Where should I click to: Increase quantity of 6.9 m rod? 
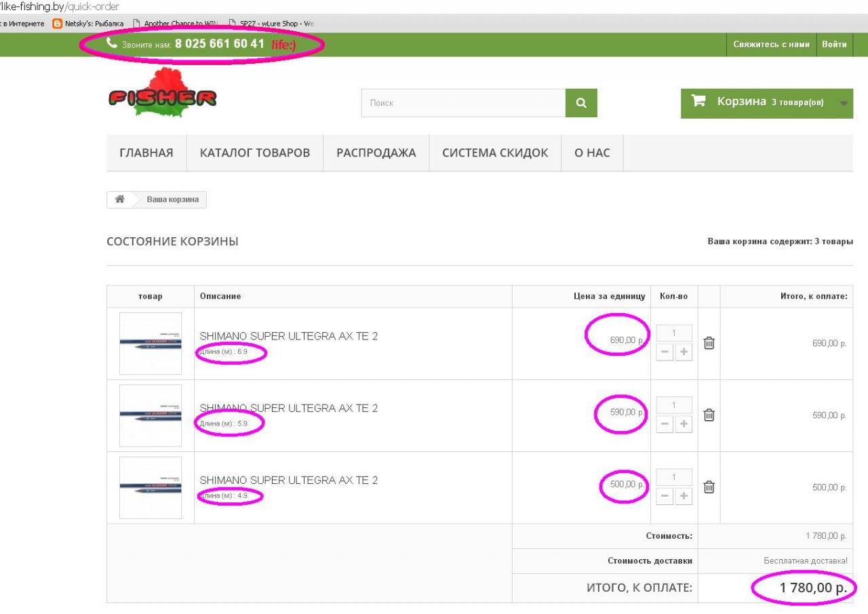point(684,353)
